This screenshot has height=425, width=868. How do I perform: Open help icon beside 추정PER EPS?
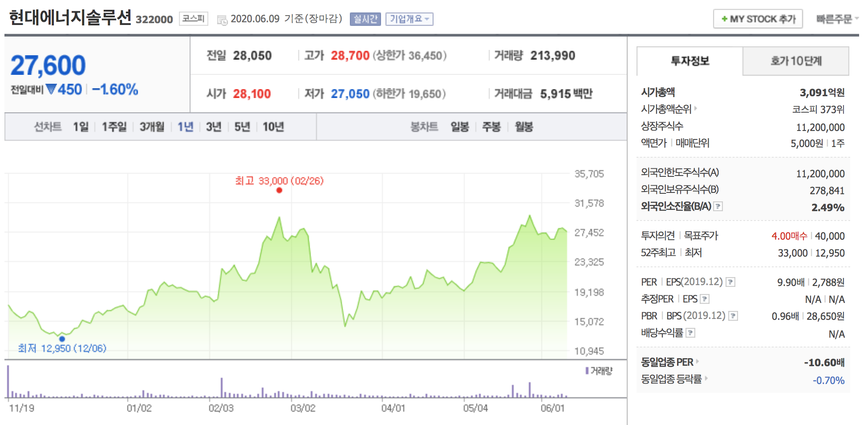705,299
